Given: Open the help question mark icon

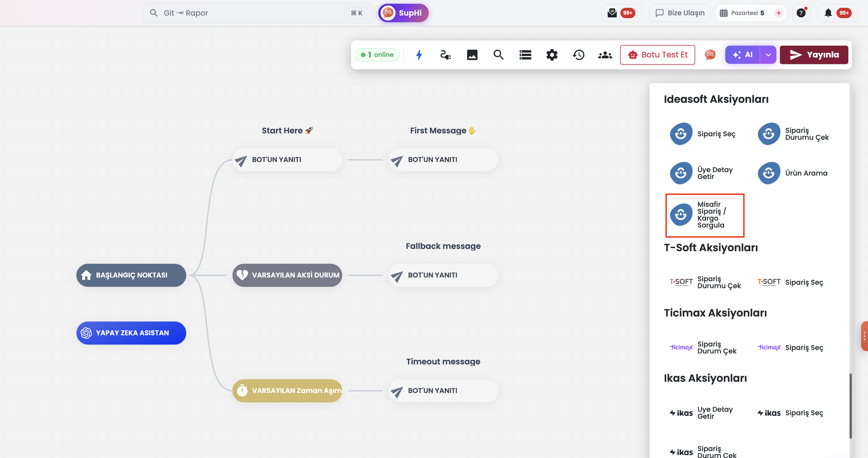Looking at the screenshot, I should 801,13.
